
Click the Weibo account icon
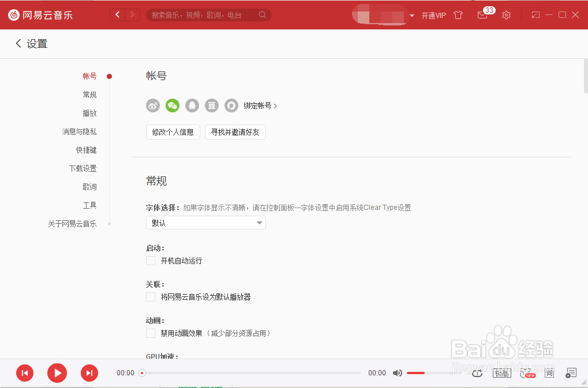(153, 106)
